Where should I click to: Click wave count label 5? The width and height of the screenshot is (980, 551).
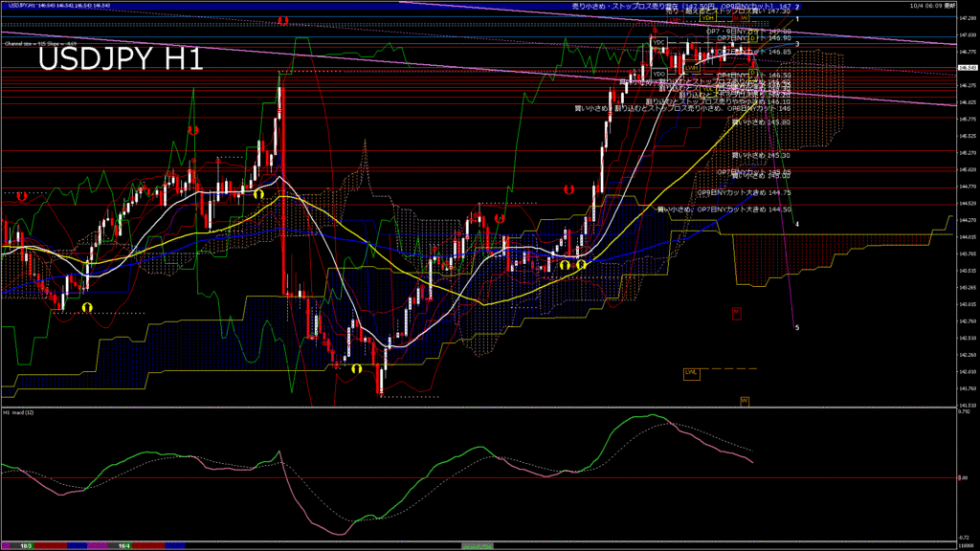797,327
